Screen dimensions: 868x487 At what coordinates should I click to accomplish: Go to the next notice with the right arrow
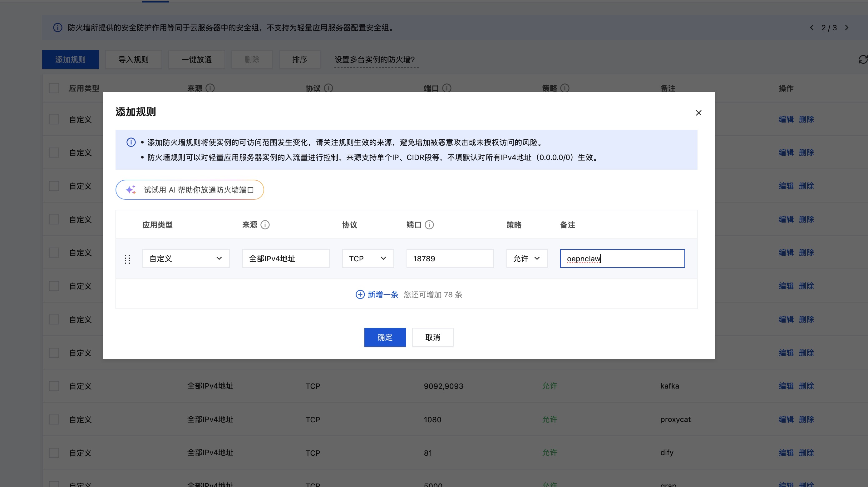click(x=847, y=28)
